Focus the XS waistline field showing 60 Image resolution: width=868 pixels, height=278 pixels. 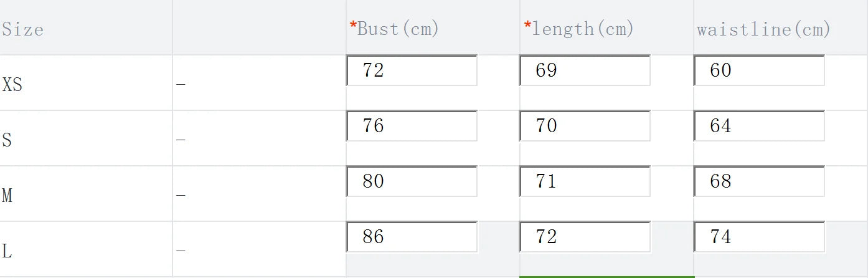click(x=759, y=70)
